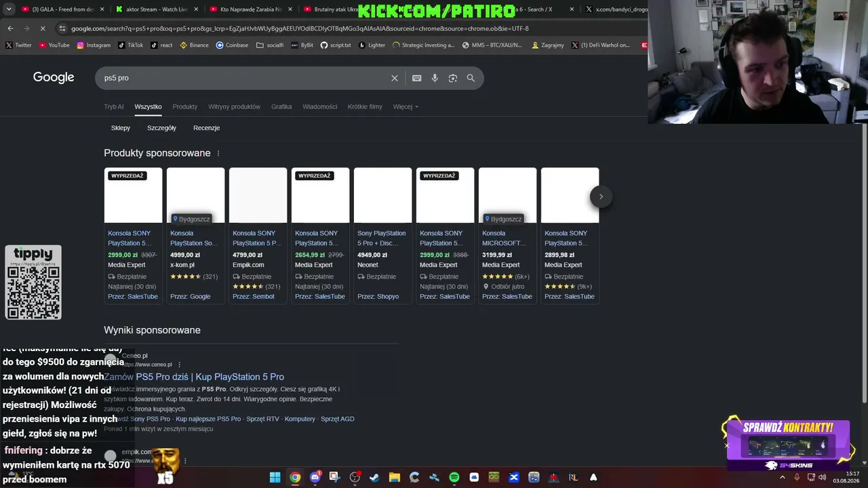Open the YouTube bookmark
Image resolution: width=868 pixels, height=488 pixels.
pyautogui.click(x=54, y=45)
